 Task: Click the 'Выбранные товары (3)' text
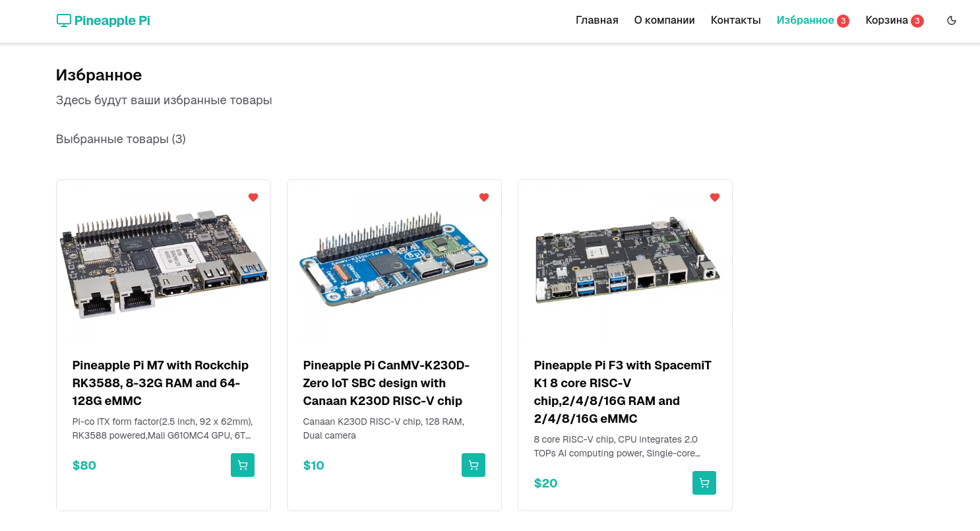coord(121,139)
